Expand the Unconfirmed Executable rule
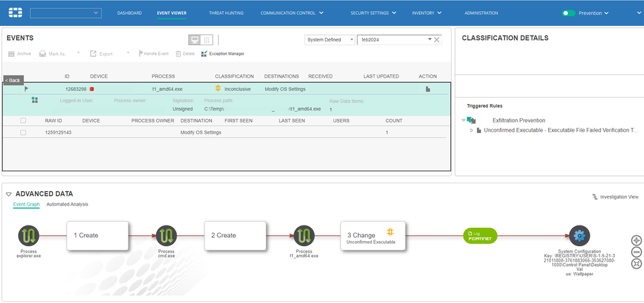This screenshot has height=303, width=644. coord(472,131)
